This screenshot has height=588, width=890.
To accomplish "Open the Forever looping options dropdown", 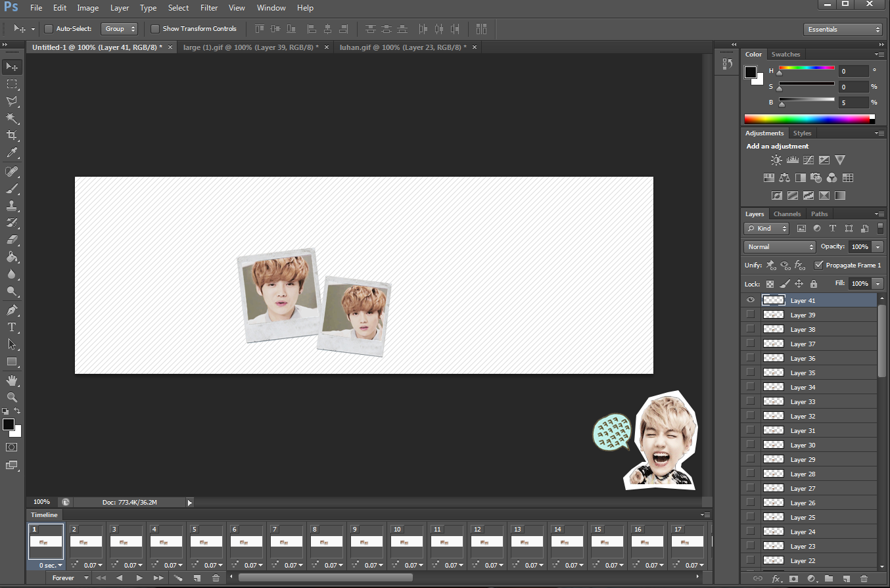I will point(69,578).
